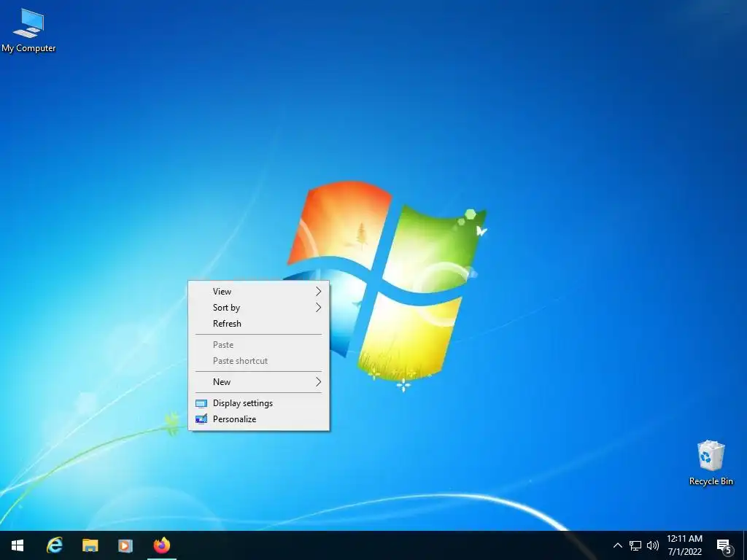Click the arrow beside New

click(x=318, y=382)
